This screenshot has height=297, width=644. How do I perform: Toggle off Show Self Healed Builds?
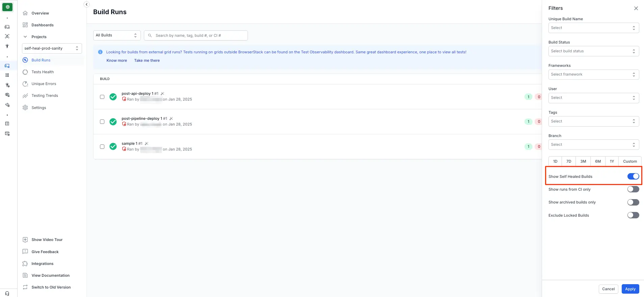(633, 176)
